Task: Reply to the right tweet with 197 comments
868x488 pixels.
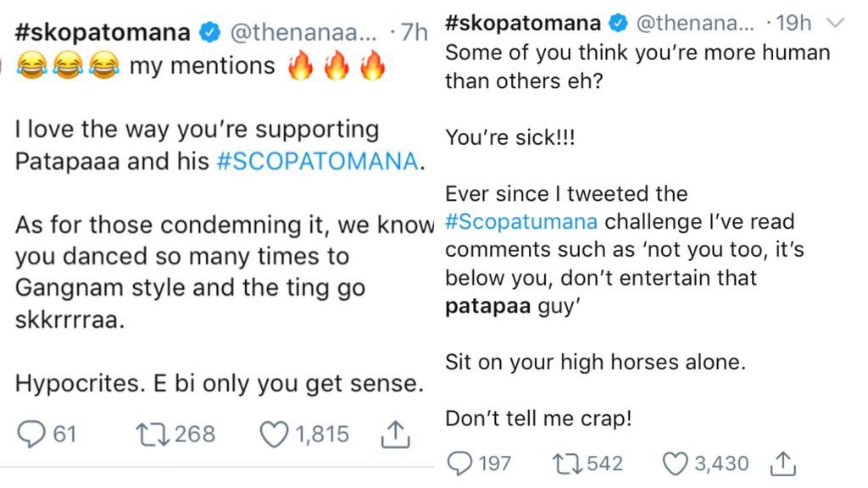Action: click(459, 463)
